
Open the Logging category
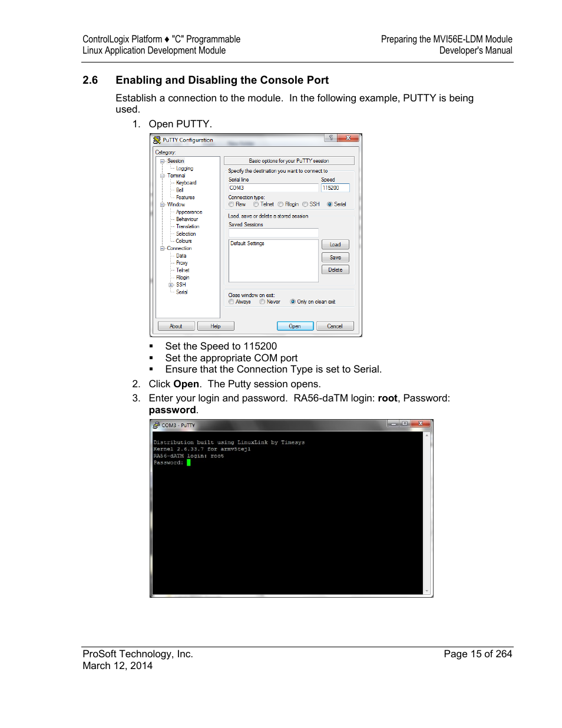click(x=184, y=169)
